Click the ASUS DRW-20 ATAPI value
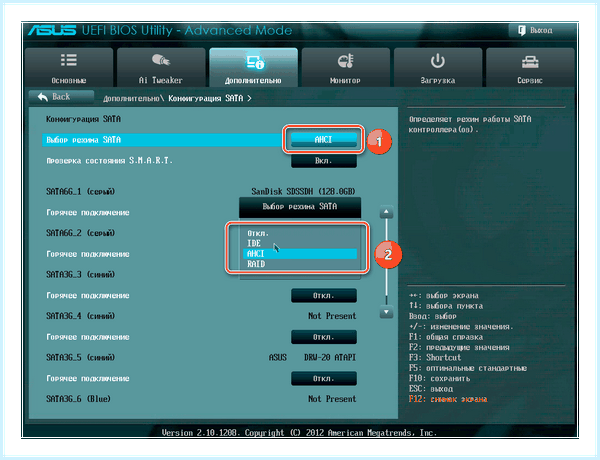This screenshot has height=460, width=600. pyautogui.click(x=312, y=357)
